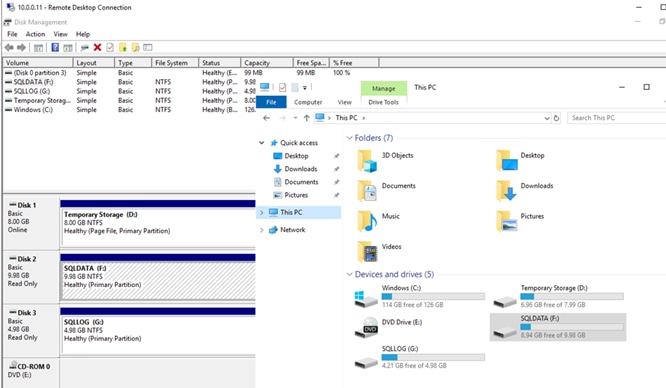Click the breadcrumb chevron after This PC
Screen dimensions: 666x388
(364, 118)
